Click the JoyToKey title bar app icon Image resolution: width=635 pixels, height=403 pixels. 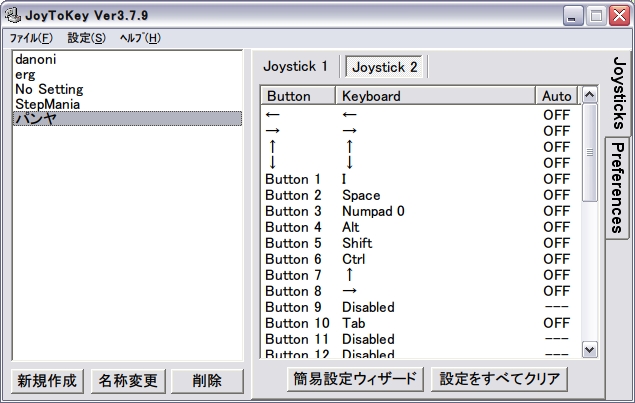[12, 16]
